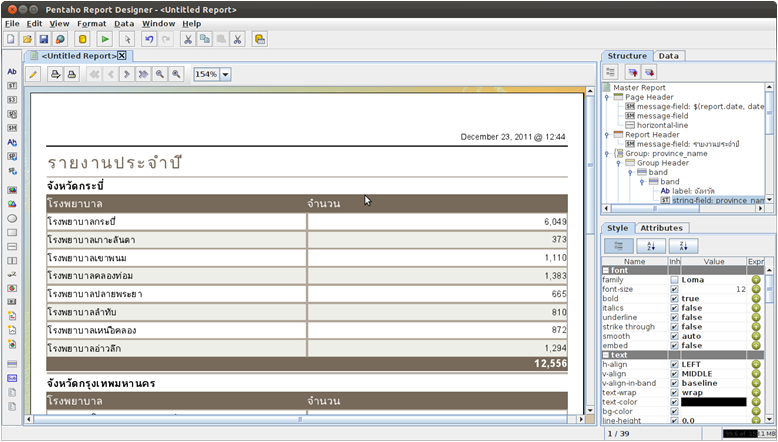Cut selection with first scissors icon

[x=188, y=39]
